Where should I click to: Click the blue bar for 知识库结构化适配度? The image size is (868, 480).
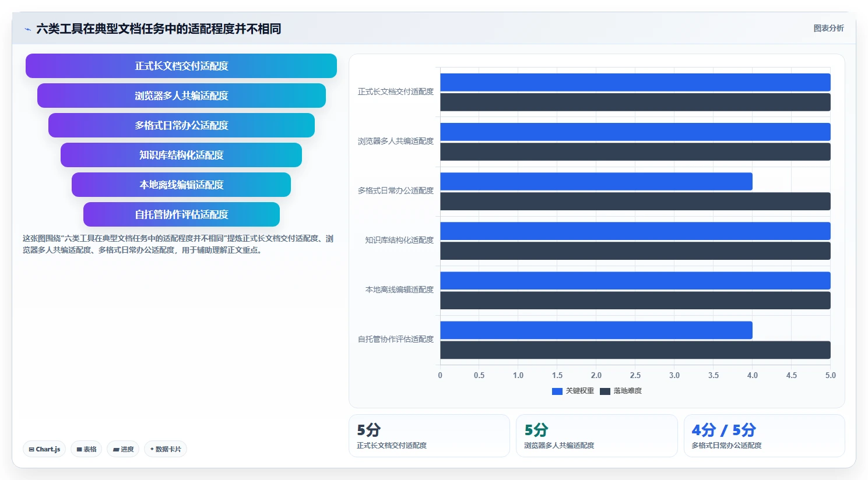pyautogui.click(x=635, y=231)
